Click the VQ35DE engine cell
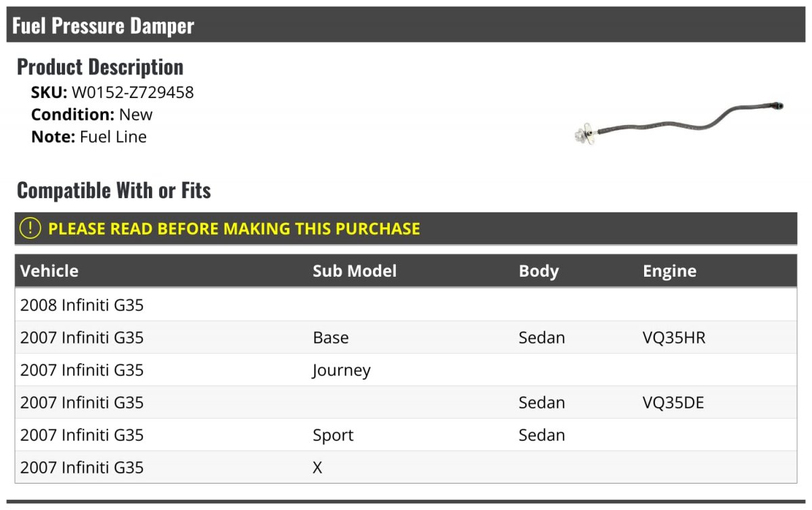The width and height of the screenshot is (812, 510). pyautogui.click(x=673, y=402)
